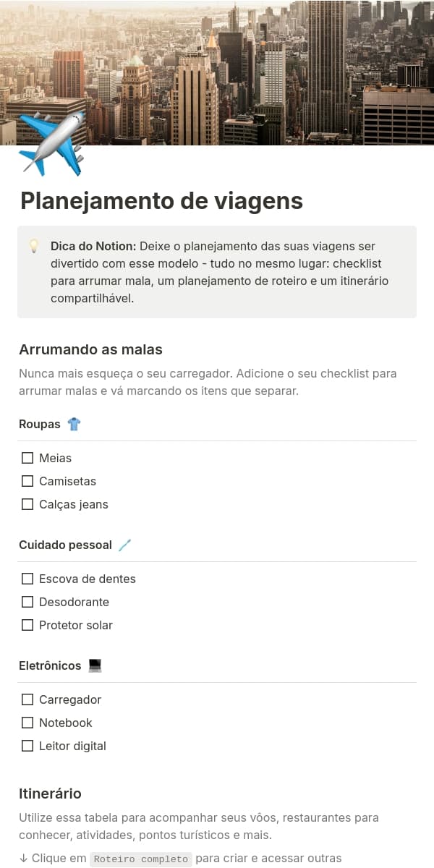Click the Dica do Notion callout text
Viewport: 434px width, 868px height.
pyautogui.click(x=217, y=272)
